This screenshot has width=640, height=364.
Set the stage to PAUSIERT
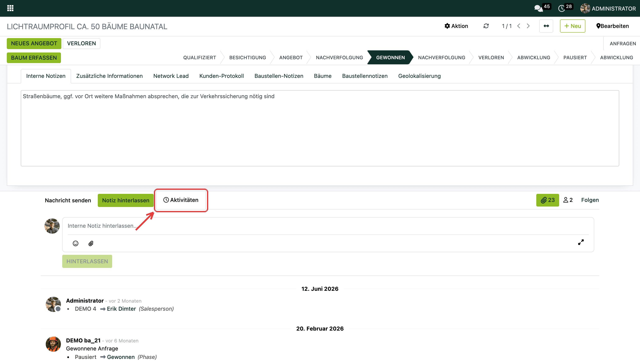[575, 58]
